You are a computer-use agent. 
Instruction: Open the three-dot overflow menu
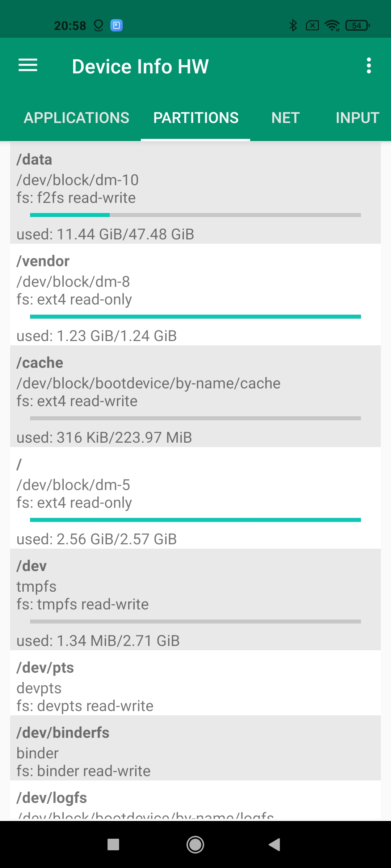click(x=369, y=65)
